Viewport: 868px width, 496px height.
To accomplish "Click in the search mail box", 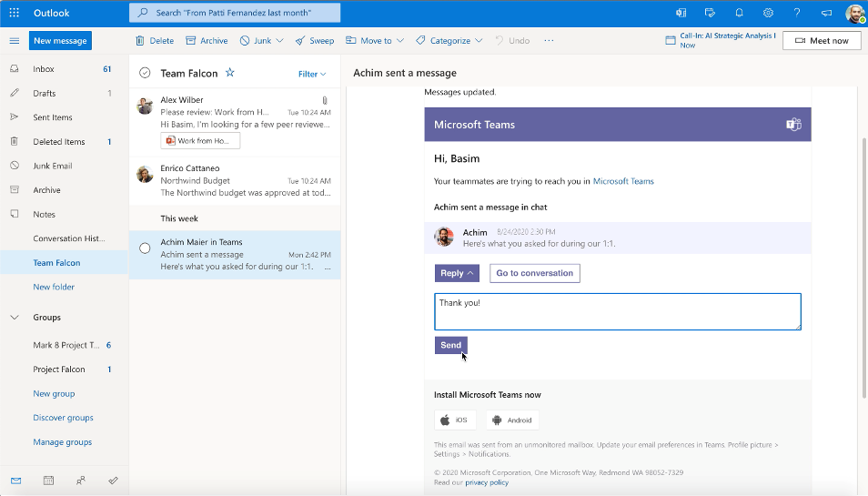I will (235, 13).
